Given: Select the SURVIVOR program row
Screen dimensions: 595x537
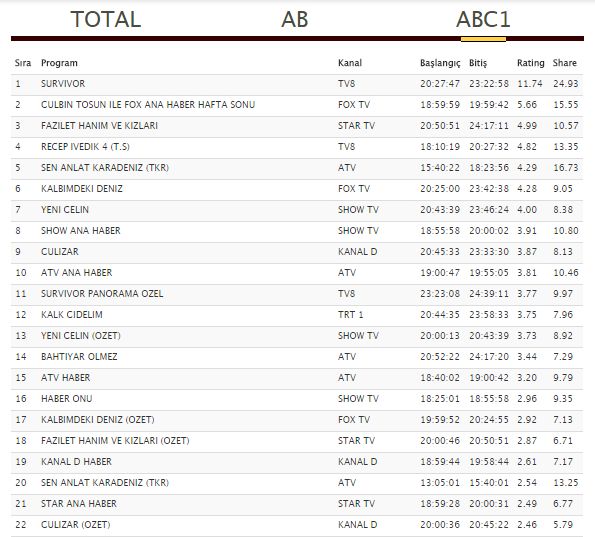Looking at the screenshot, I should point(297,84).
